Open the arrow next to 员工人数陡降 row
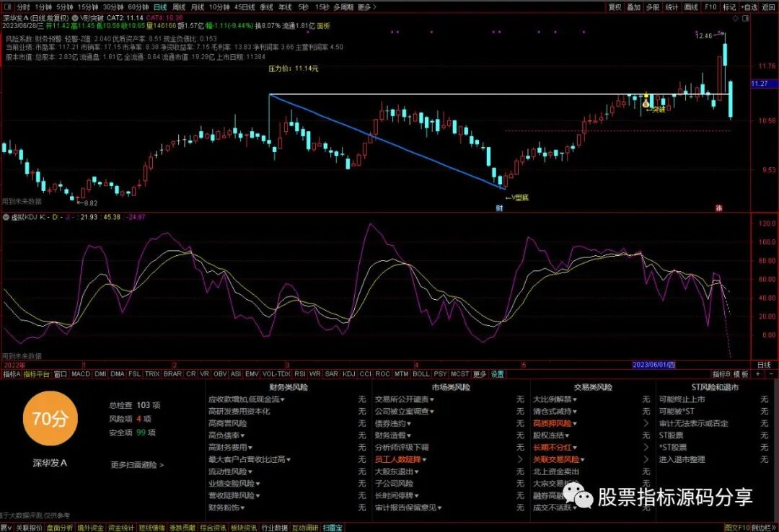Viewport: 779px width, 532px height. click(x=520, y=459)
